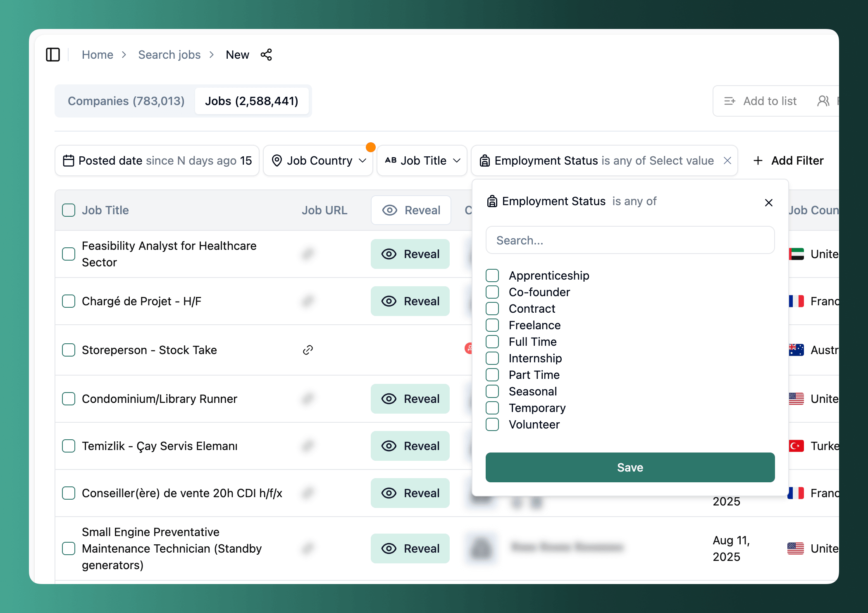868x613 pixels.
Task: Remove the Employment Status filter with X
Action: [727, 160]
